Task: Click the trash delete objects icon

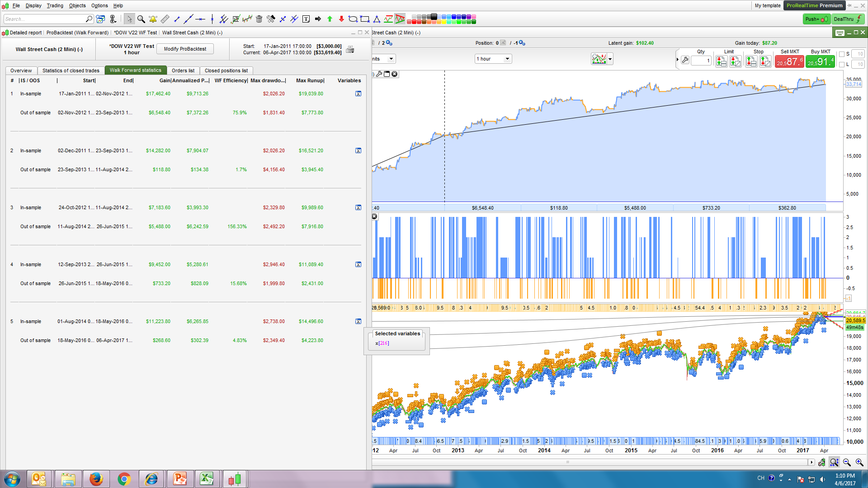Action: click(x=259, y=19)
